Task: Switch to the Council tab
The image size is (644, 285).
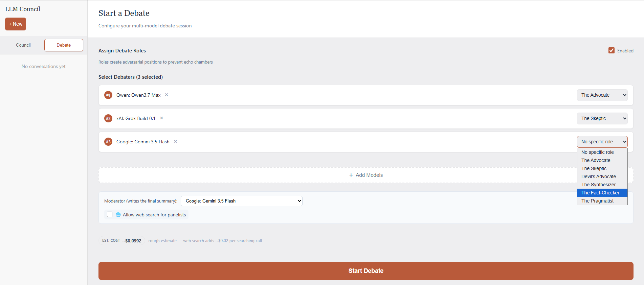Action: coord(23,45)
